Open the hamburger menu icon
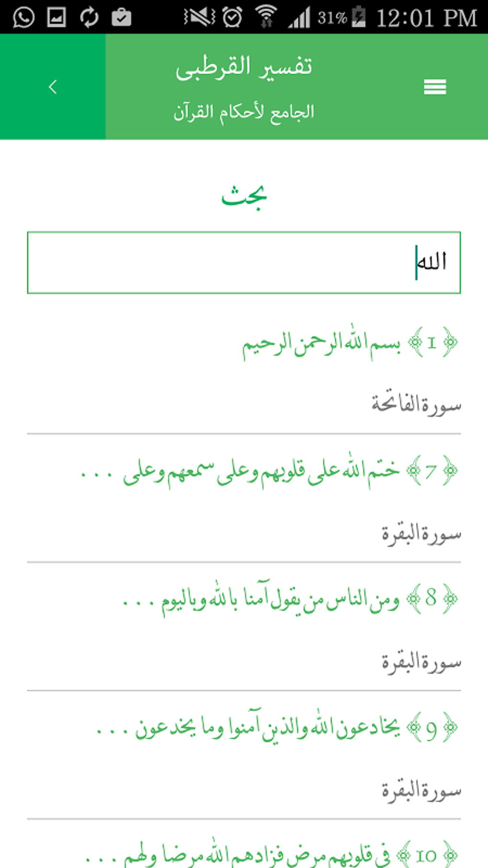 pyautogui.click(x=434, y=87)
